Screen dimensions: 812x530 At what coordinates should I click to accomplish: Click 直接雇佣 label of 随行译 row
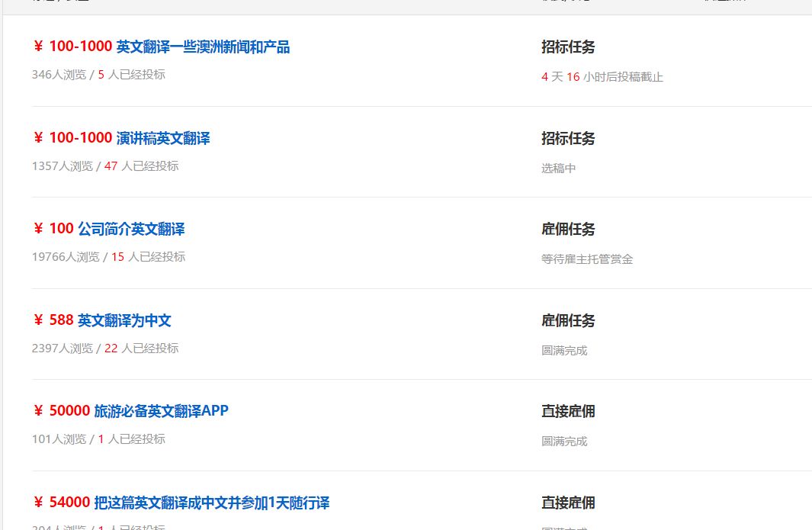click(x=568, y=503)
